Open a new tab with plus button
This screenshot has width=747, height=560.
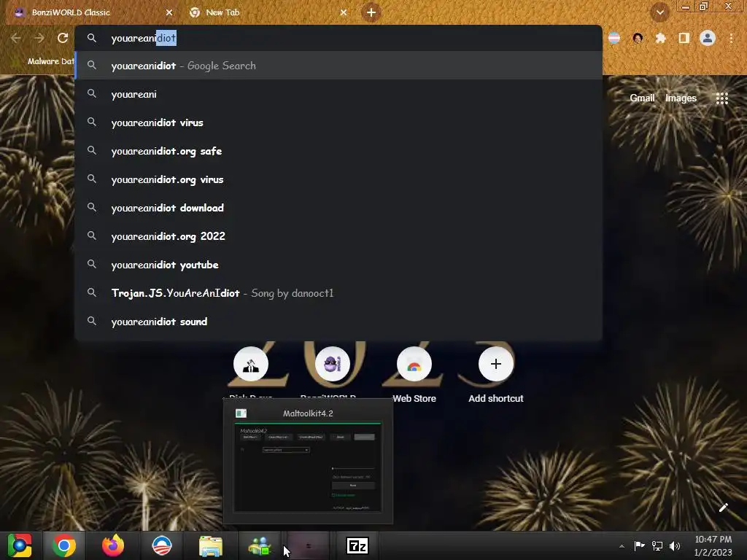[x=371, y=12]
